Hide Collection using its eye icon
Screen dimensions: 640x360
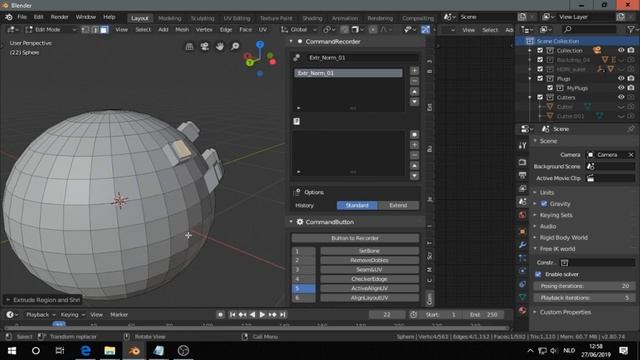pyautogui.click(x=621, y=50)
